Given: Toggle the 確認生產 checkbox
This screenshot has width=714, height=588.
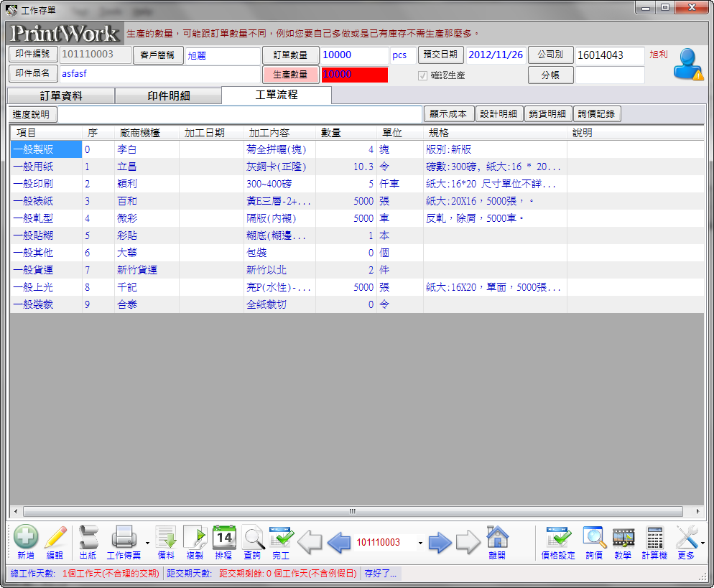Looking at the screenshot, I should click(422, 75).
